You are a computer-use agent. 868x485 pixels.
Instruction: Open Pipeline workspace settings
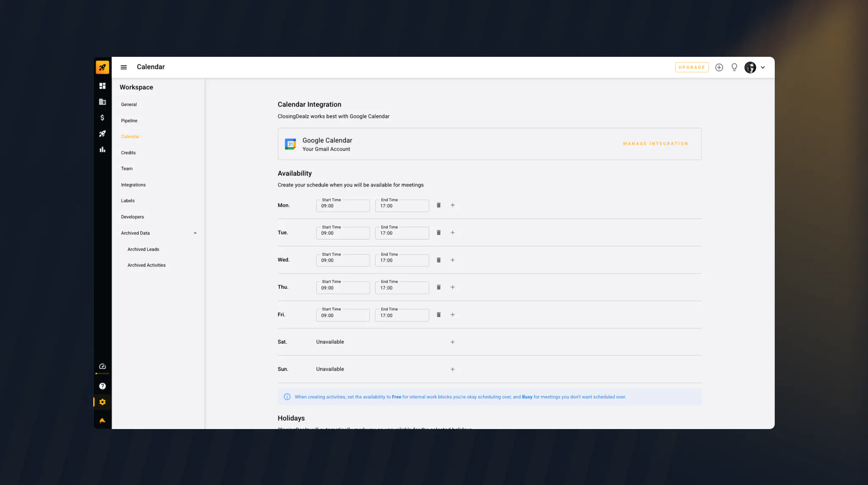click(129, 121)
